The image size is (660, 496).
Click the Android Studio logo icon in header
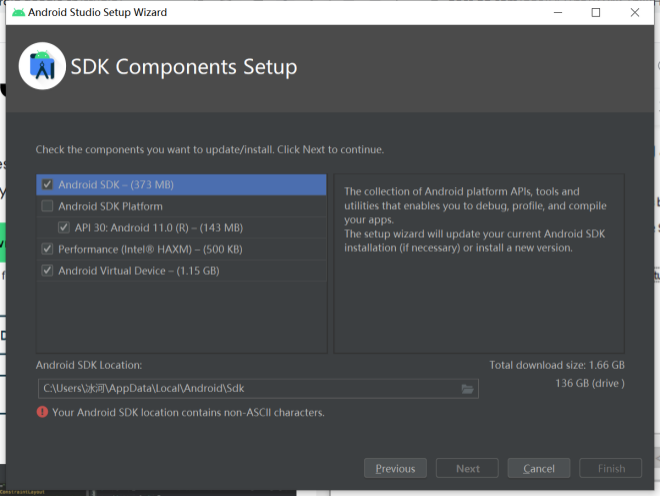(x=43, y=66)
